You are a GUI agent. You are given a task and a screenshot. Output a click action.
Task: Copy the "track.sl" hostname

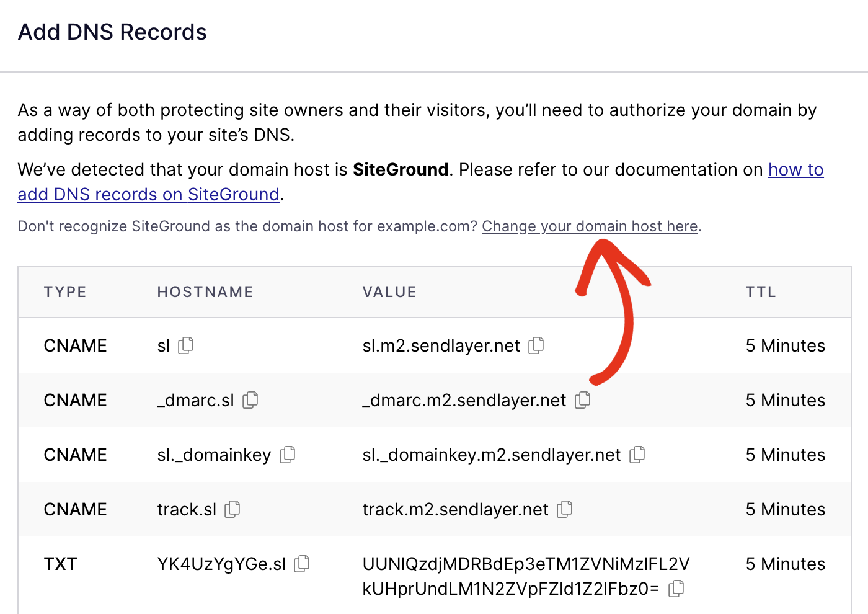[232, 509]
